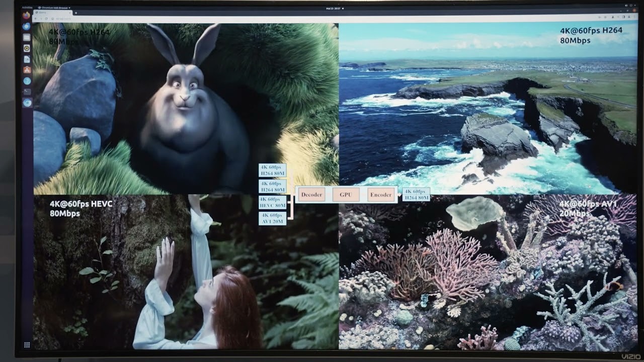The width and height of the screenshot is (644, 362).
Task: Show Applications grid at dock bottom
Action: point(27,345)
